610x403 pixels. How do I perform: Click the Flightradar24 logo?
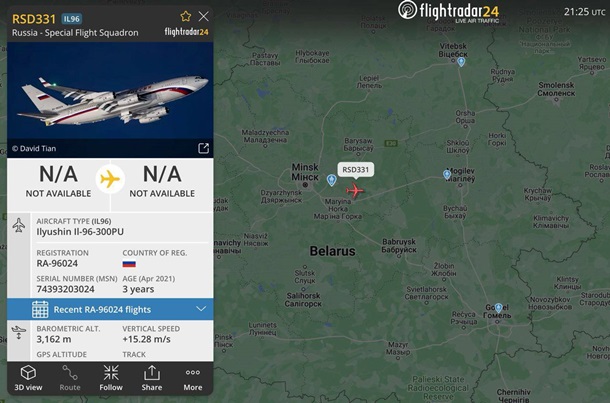tap(448, 11)
